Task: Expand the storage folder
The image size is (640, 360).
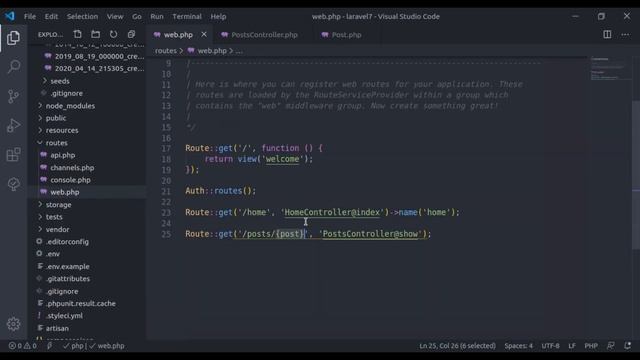Action: 58,204
